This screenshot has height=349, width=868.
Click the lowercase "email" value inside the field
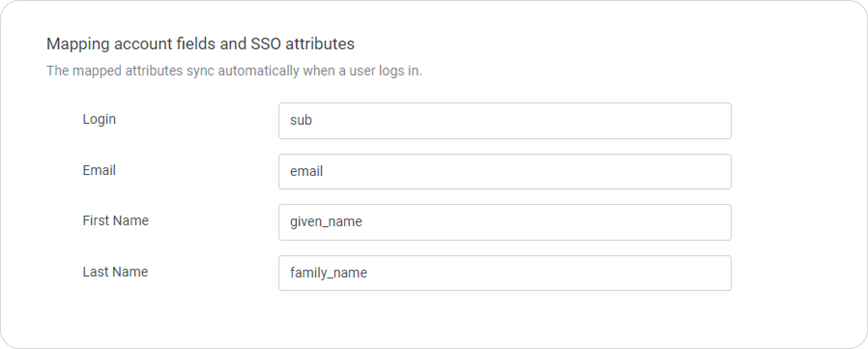pos(306,171)
